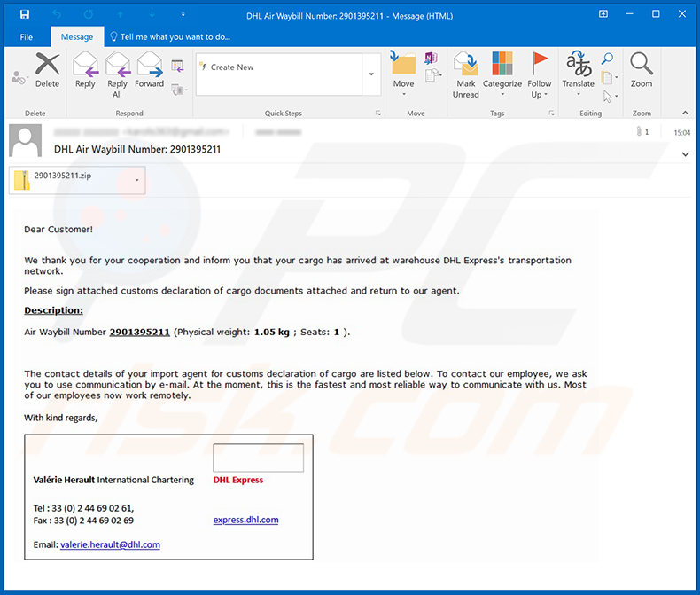Click the express.dhl.com link
The image size is (700, 595).
(x=246, y=520)
